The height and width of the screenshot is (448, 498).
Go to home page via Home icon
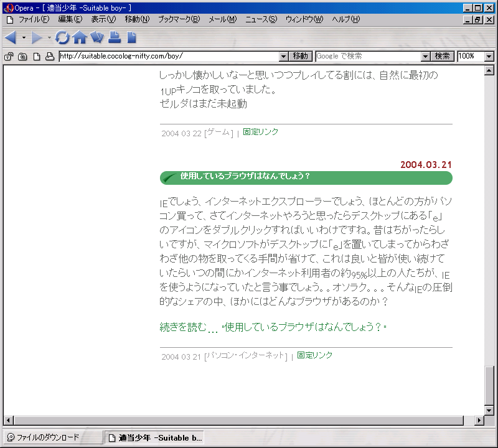point(80,37)
